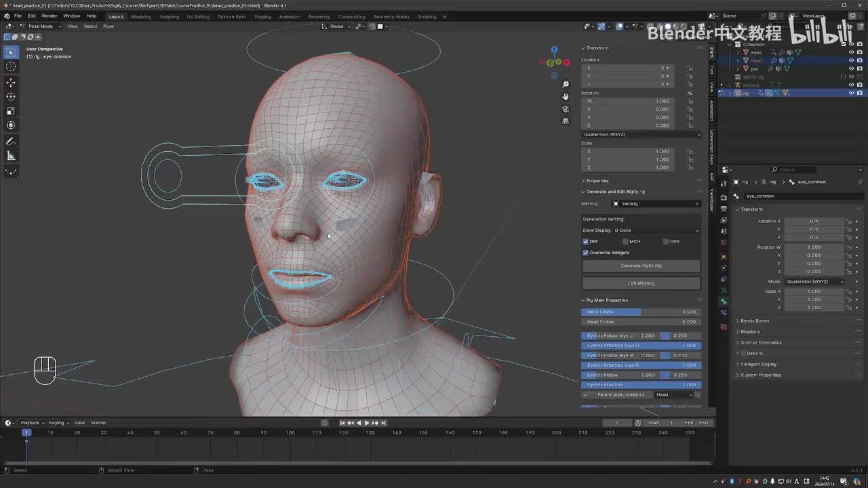868x488 pixels.
Task: Hide the jaw object in outliner
Action: tap(851, 68)
